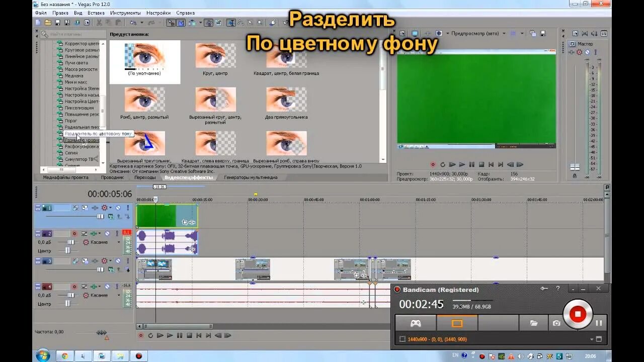Image resolution: width=644 pixels, height=362 pixels.
Task: Switch to Медиафайлы проекта tab
Action: tap(65, 177)
